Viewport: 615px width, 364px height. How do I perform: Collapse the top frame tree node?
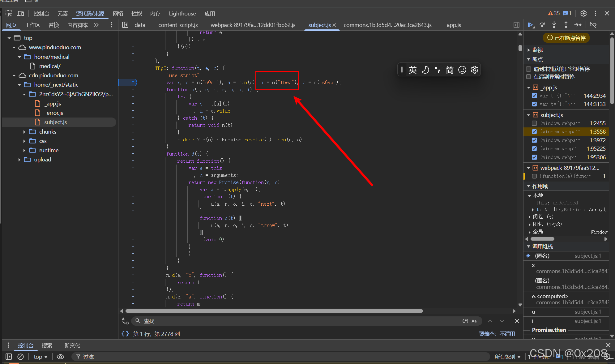coord(9,38)
